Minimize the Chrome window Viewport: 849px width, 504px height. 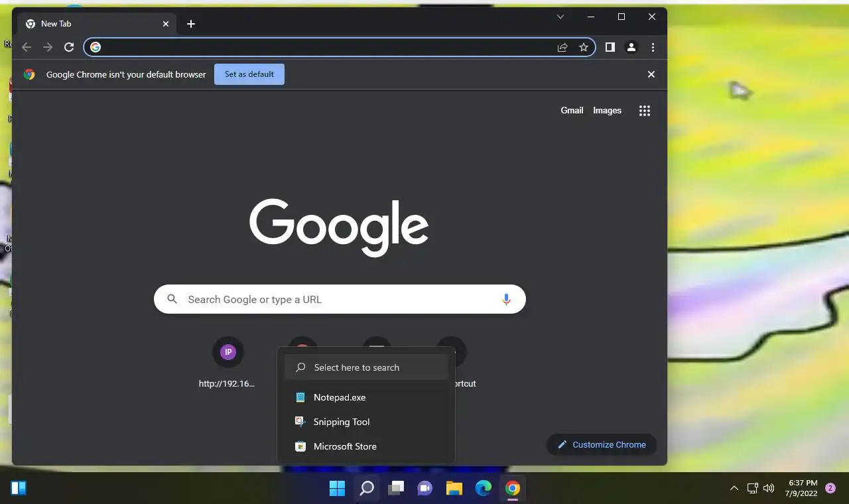pos(590,17)
